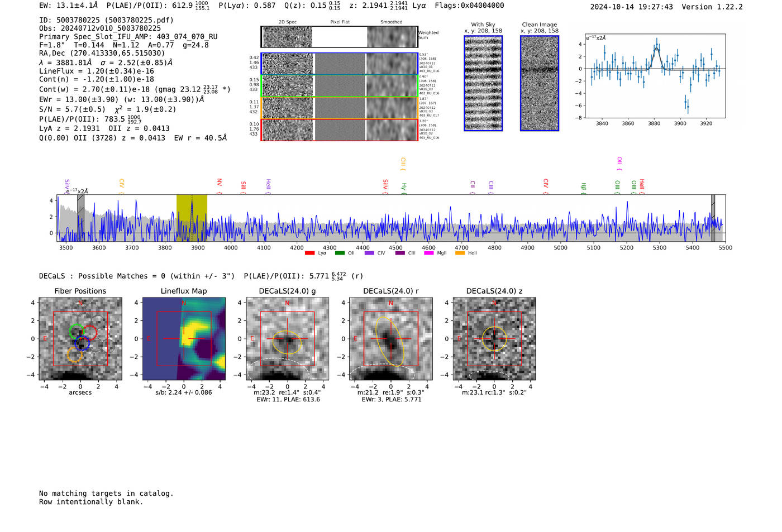Viewport: 782px width, 532px height.
Task: Open the DECaLS(24.0) z image
Action: (x=494, y=339)
